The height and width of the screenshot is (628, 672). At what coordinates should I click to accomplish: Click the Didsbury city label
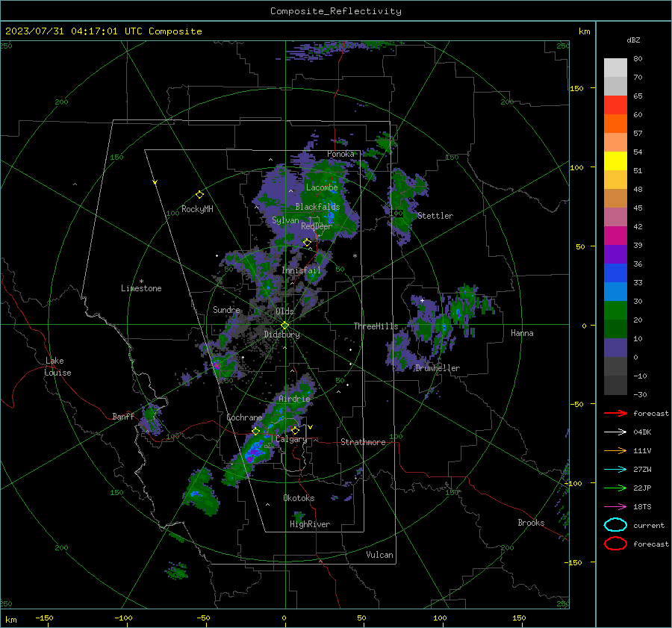(282, 335)
